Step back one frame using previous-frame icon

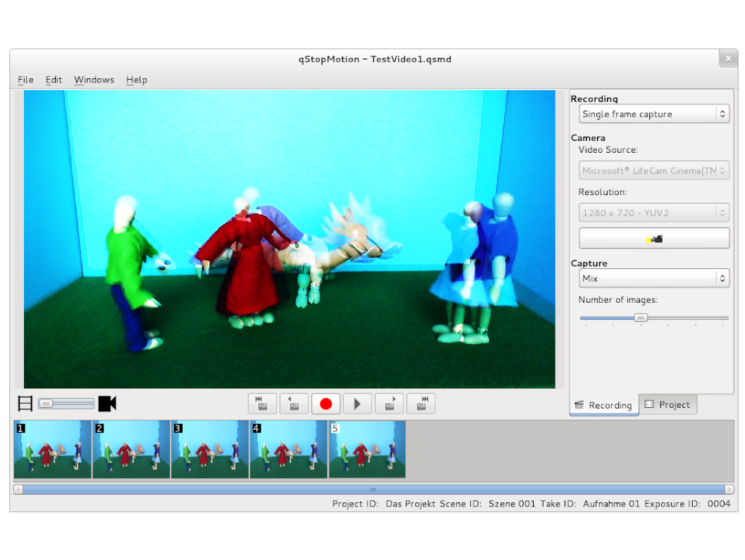pos(294,404)
